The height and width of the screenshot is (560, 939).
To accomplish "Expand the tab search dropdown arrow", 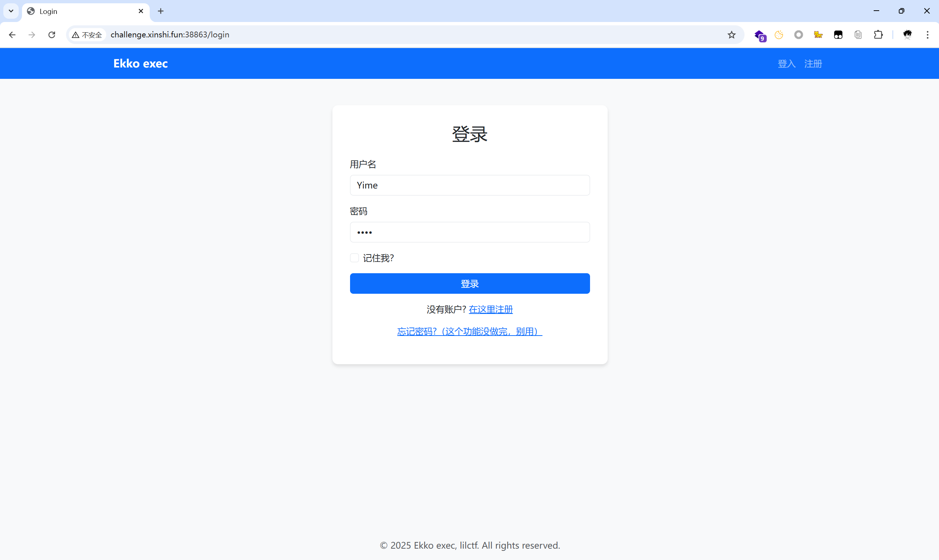I will [x=11, y=11].
